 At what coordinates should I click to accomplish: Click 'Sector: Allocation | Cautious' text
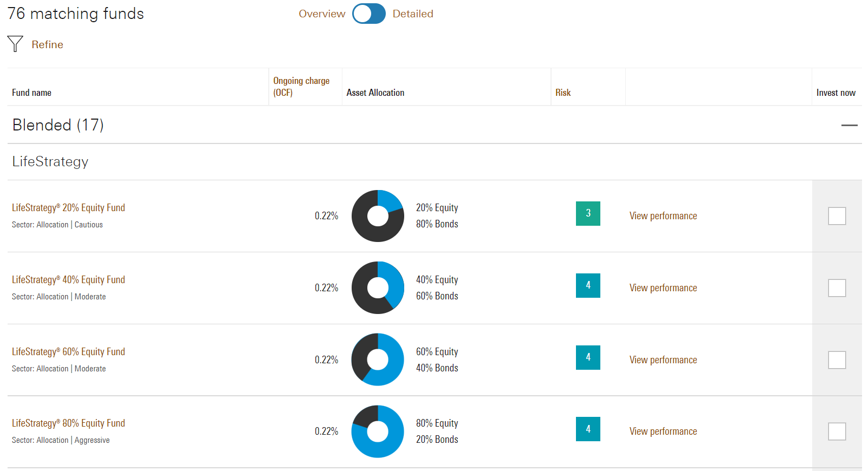(x=57, y=225)
